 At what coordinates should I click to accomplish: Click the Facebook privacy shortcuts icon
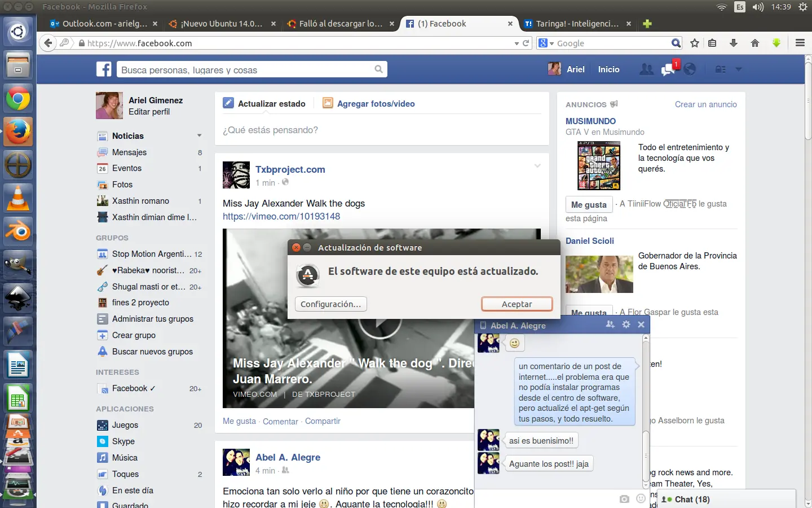tap(720, 69)
